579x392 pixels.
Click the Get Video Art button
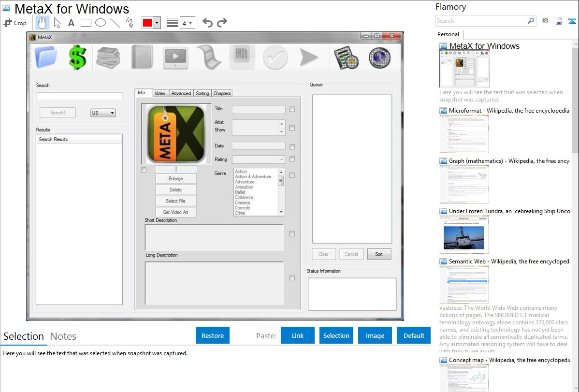tap(176, 212)
